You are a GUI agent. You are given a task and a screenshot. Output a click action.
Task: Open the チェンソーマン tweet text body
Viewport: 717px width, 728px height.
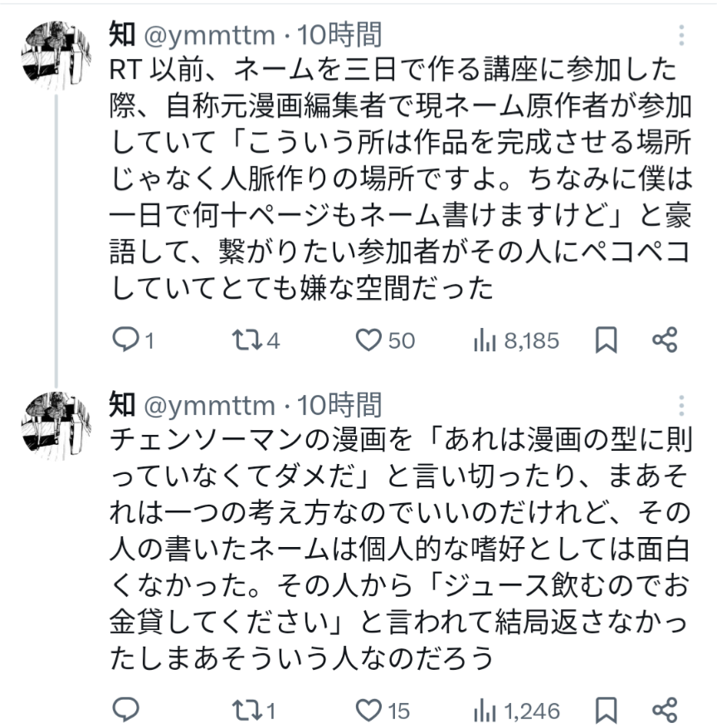click(390, 546)
